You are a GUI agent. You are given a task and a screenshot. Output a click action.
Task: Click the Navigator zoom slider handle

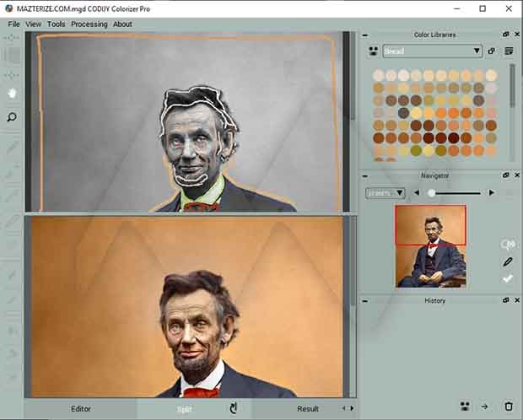[431, 193]
